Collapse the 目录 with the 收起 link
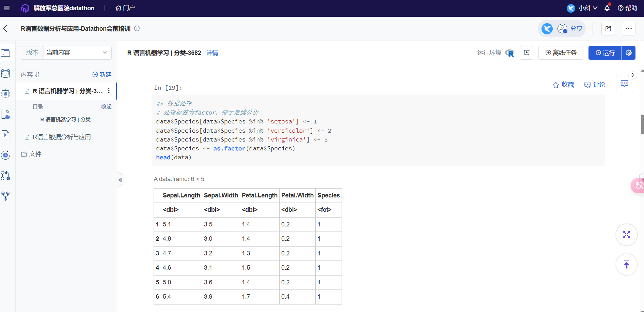644x312 pixels. click(106, 106)
